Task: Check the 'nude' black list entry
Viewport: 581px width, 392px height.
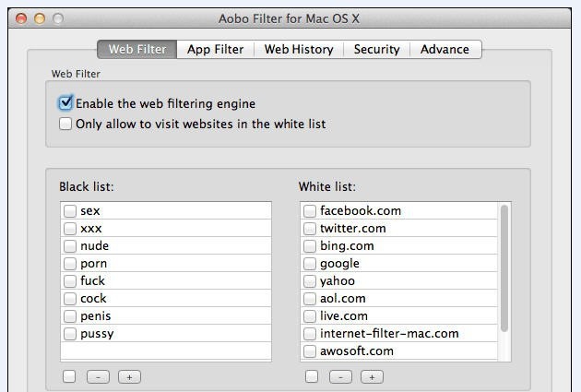Action: (x=70, y=246)
